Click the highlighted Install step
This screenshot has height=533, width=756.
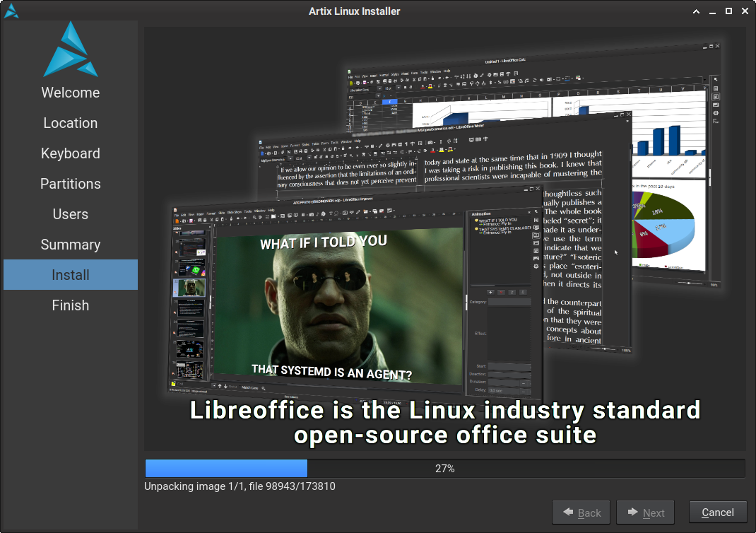click(x=70, y=275)
